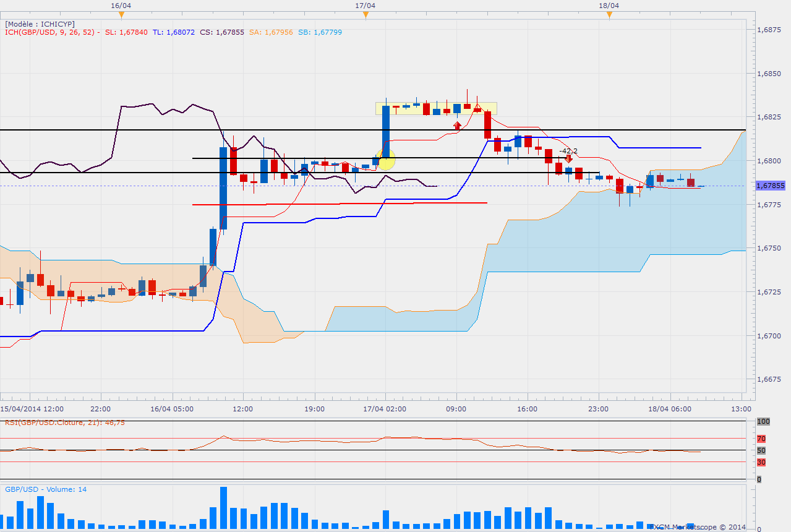Select the red down arrow below -42,2
The image size is (791, 532).
(568, 158)
